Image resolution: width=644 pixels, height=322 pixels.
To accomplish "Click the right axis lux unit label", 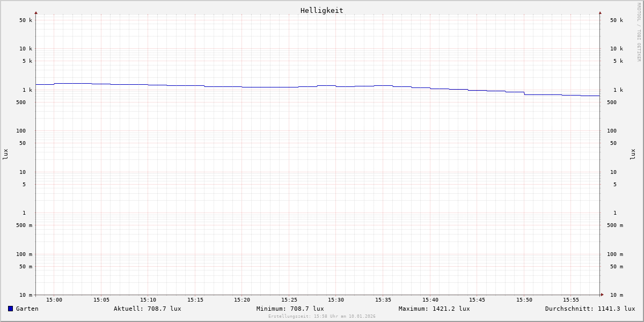I will coord(633,154).
